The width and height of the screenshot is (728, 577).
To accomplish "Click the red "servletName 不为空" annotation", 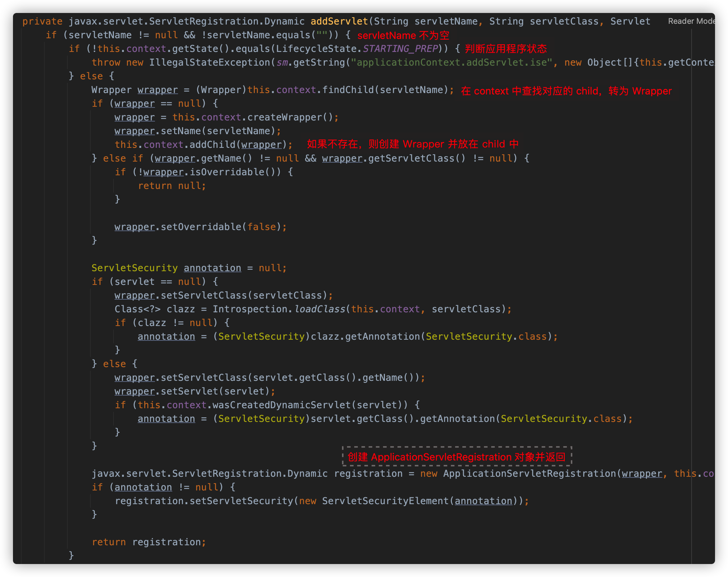I will click(403, 35).
